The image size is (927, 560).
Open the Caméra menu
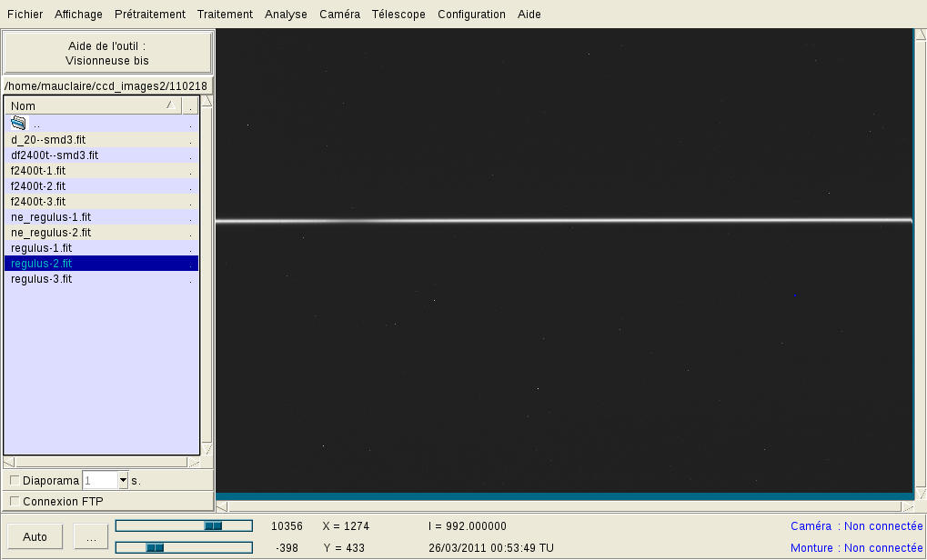click(x=339, y=15)
